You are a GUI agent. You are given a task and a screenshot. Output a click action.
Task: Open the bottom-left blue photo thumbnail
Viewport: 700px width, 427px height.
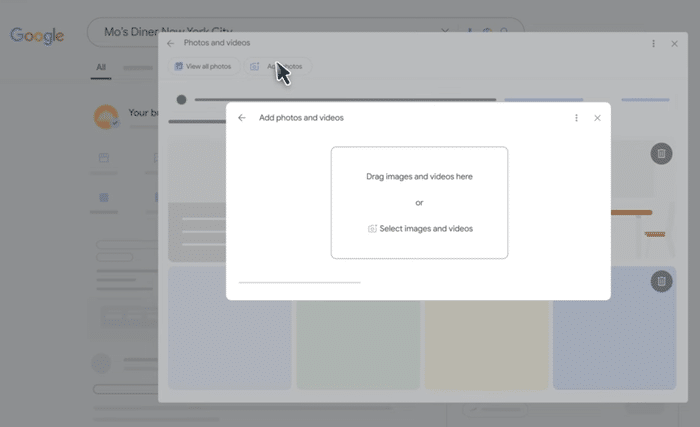coord(229,328)
